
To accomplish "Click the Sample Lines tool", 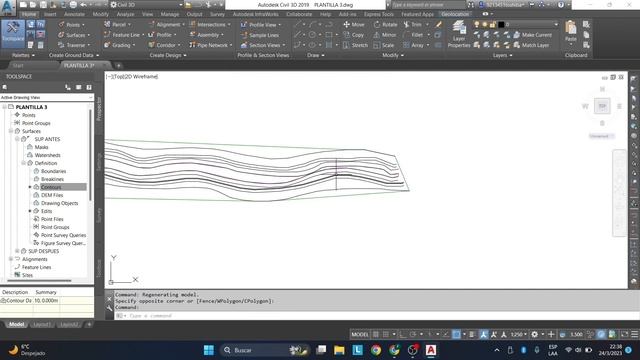I will [260, 35].
